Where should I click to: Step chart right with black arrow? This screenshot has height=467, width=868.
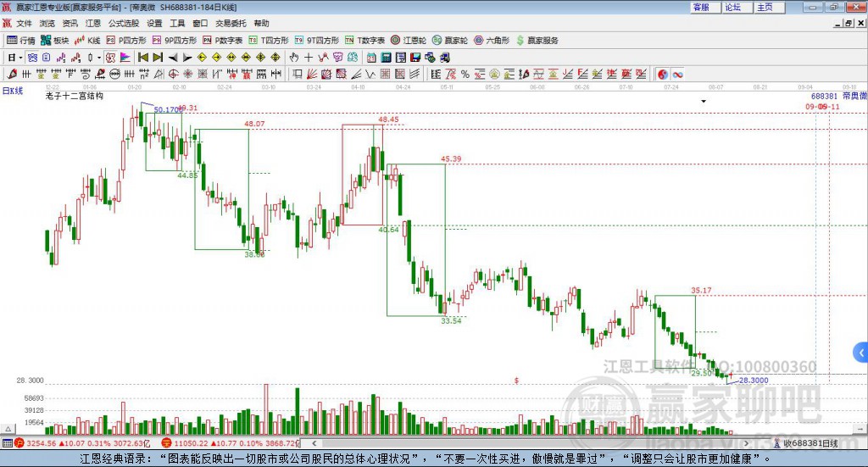click(187, 58)
